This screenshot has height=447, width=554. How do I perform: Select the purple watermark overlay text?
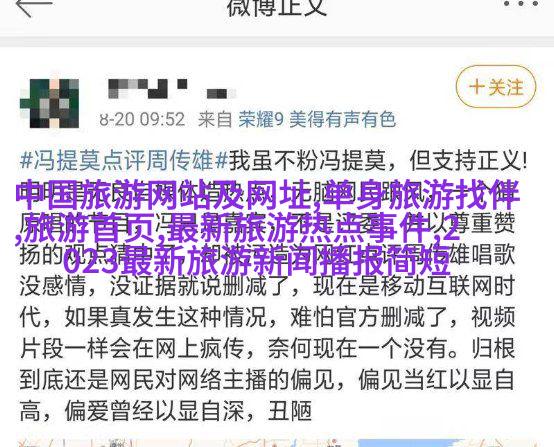(267, 228)
